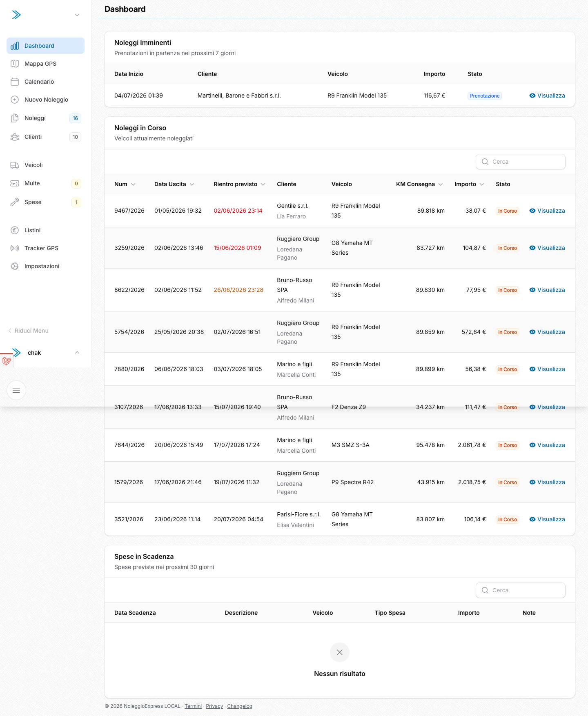Click In Corso badge for 9467/2026

pyautogui.click(x=508, y=211)
